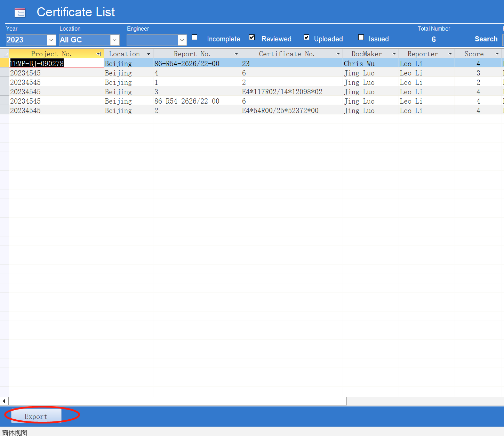Click the Search button
Screen dimensions: 504x436
coord(486,39)
